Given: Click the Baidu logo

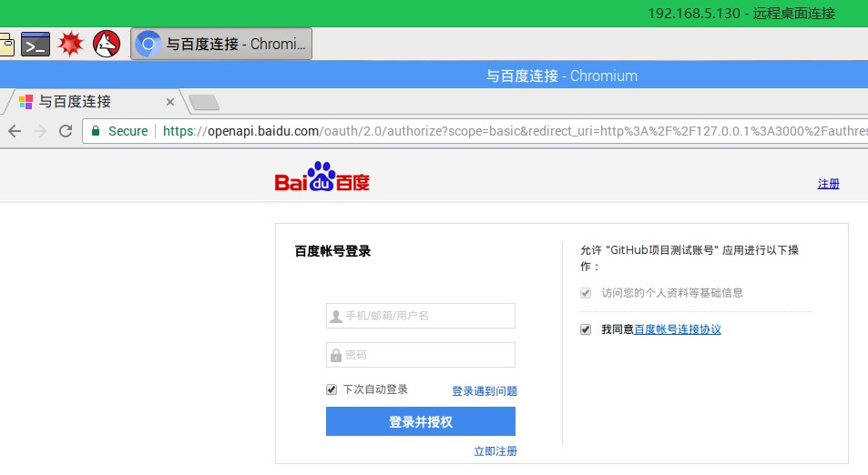Looking at the screenshot, I should (322, 177).
